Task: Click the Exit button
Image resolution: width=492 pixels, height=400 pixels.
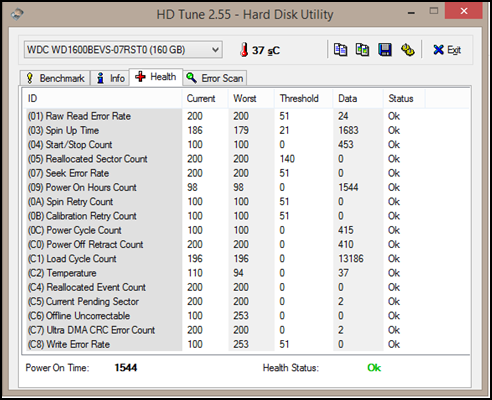Action: tap(447, 50)
